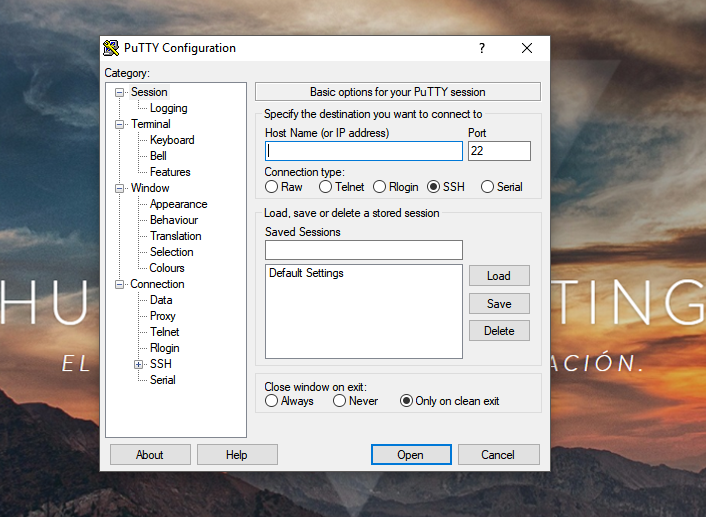
Task: Open the Selection category
Action: (x=172, y=252)
